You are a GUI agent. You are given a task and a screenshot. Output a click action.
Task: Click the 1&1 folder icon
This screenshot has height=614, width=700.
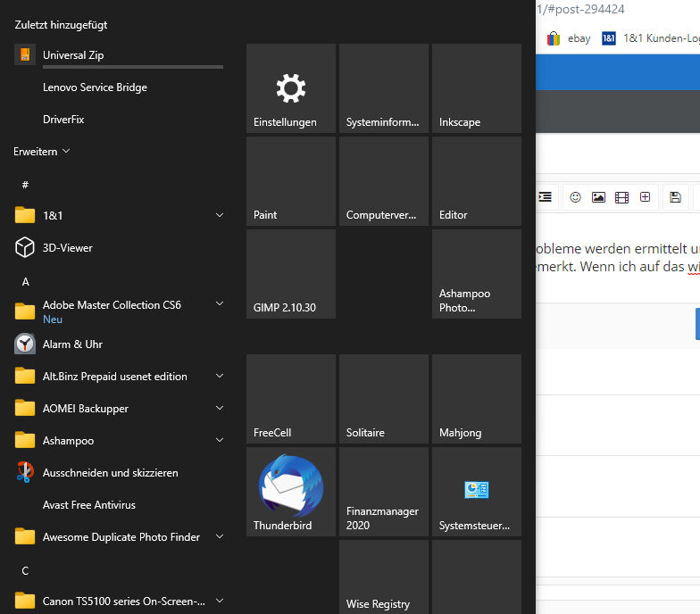[x=25, y=215]
